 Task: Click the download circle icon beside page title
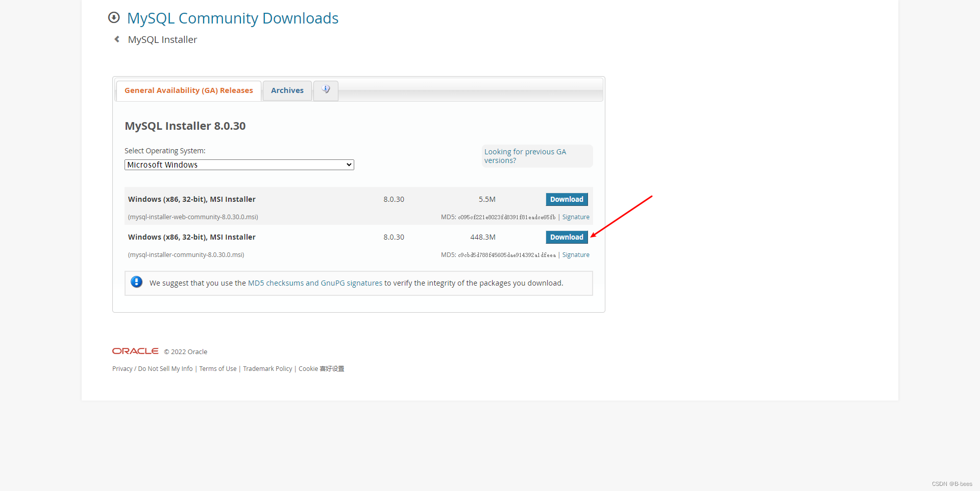point(114,18)
